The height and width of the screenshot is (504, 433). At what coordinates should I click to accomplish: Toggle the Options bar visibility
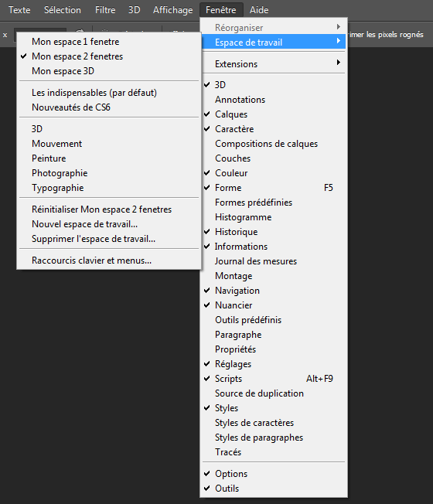pos(274,473)
